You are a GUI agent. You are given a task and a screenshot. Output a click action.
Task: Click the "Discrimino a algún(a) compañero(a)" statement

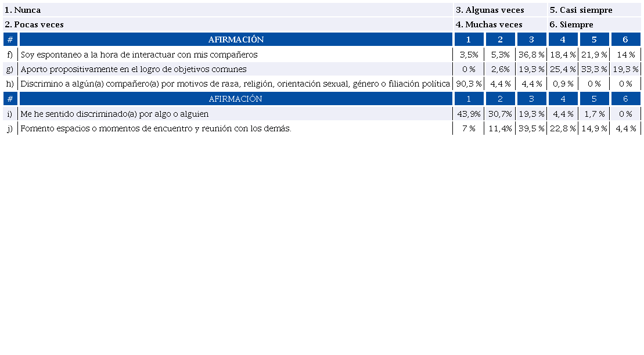pyautogui.click(x=235, y=84)
